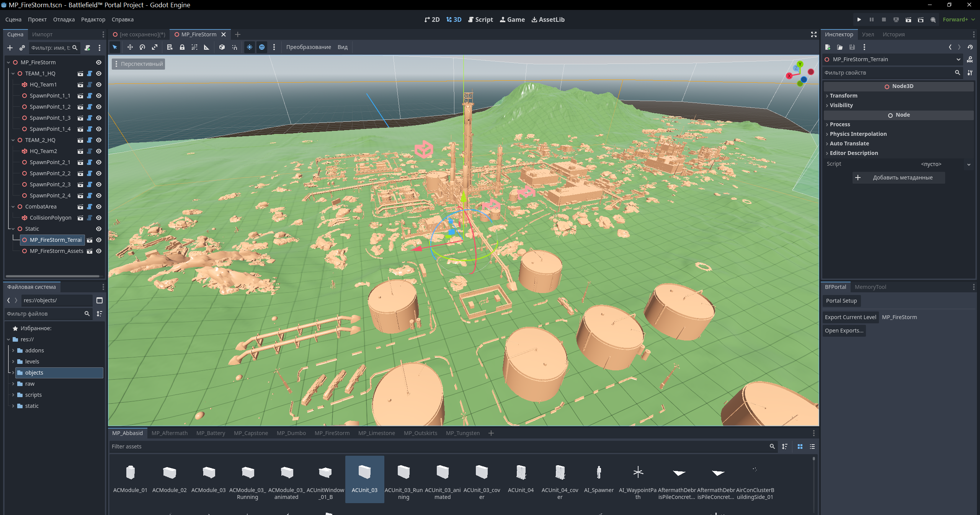This screenshot has height=515, width=980.
Task: Open the Отладка menu
Action: pos(64,20)
